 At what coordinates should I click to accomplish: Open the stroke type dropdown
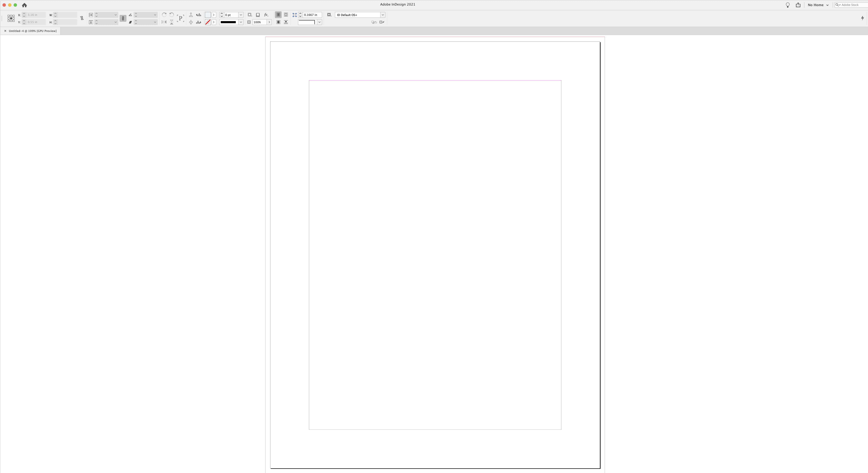coord(241,22)
